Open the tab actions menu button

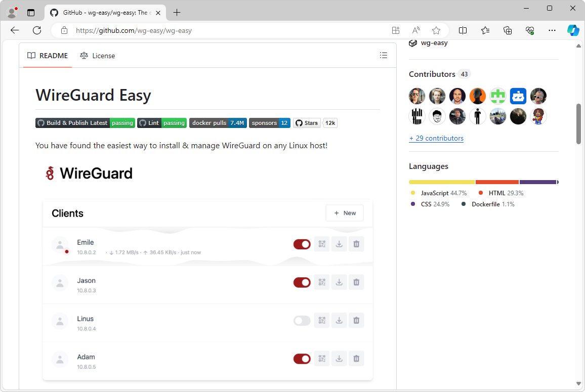[x=31, y=13]
